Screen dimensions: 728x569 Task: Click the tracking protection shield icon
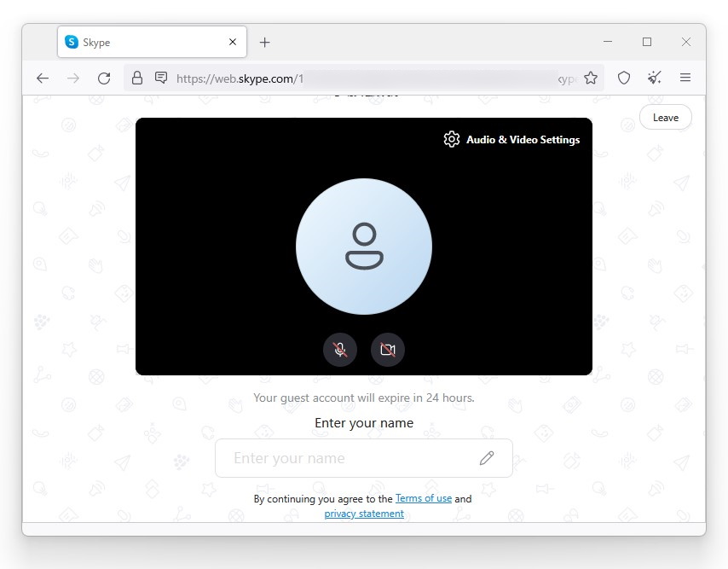click(623, 78)
